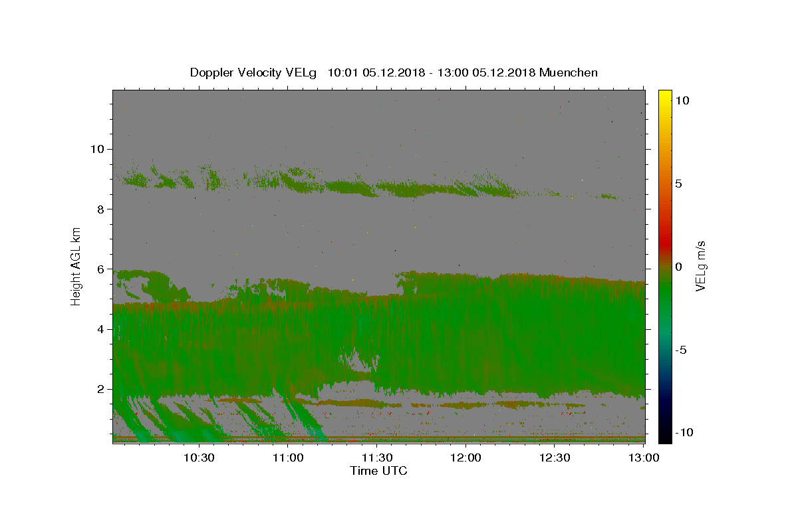Image resolution: width=798 pixels, height=532 pixels.
Task: Click the 'VELg m/s' colorbar label
Action: [x=701, y=266]
